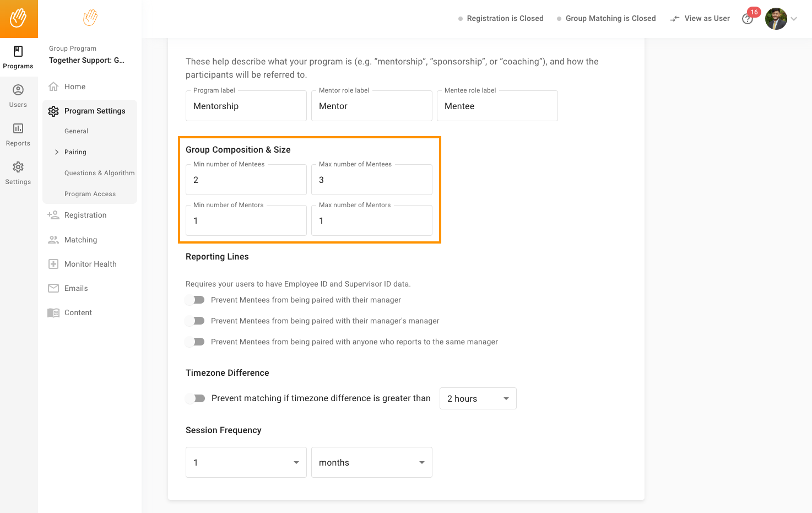The image size is (812, 513).
Task: Open the Programs bookmark icon
Action: pyautogui.click(x=18, y=51)
